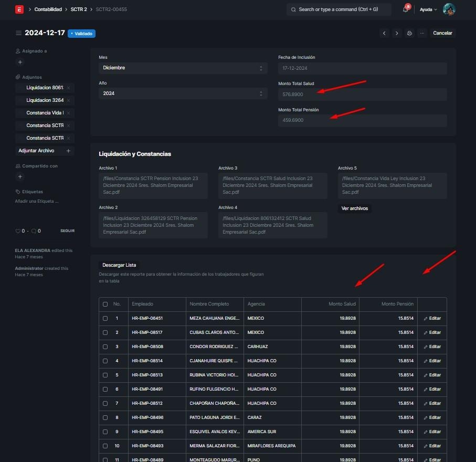
Task: Open the SCTR 2 breadcrumb link
Action: 79,9
